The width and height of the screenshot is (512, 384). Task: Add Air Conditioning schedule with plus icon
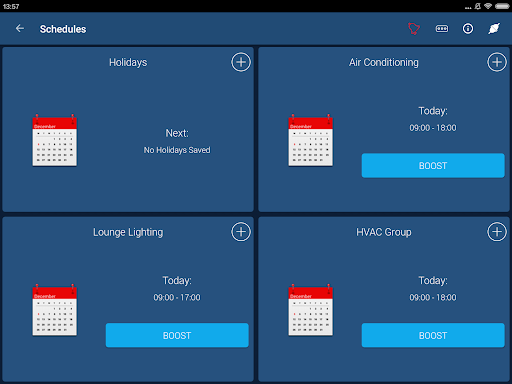click(497, 62)
